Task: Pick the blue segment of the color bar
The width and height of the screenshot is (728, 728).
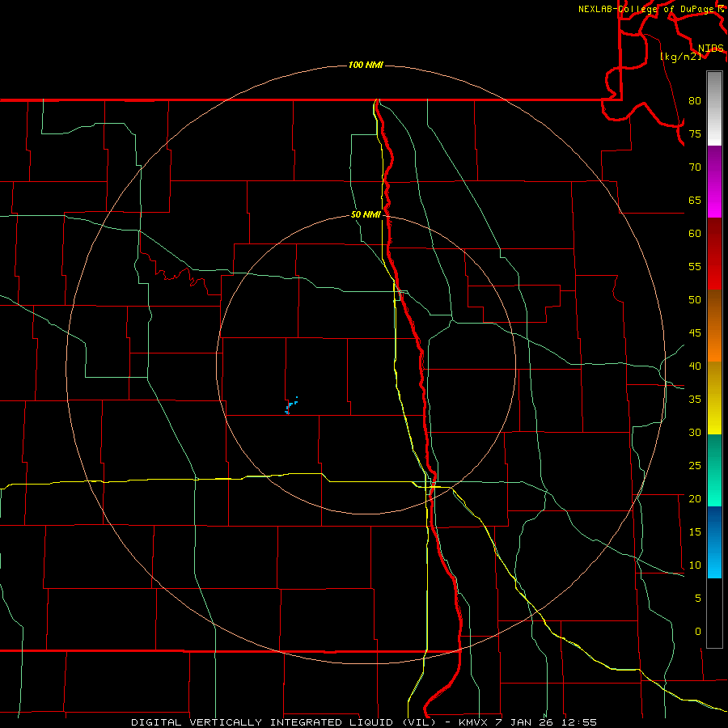Action: point(714,542)
